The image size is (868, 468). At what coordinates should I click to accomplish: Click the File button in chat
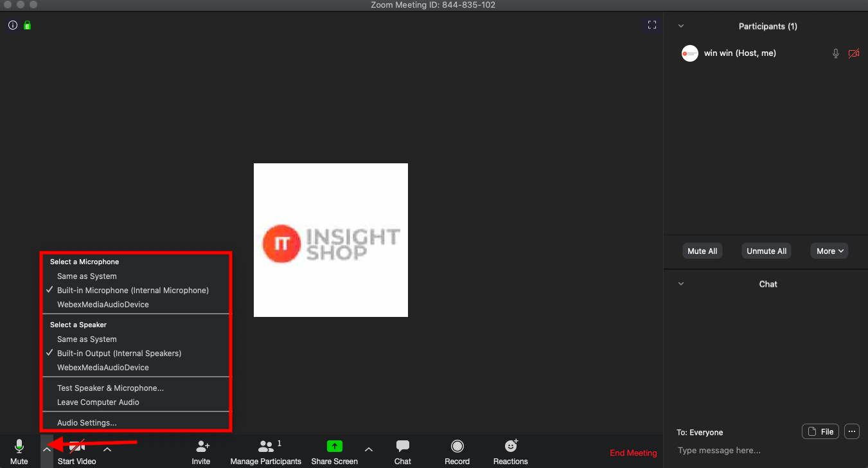tap(820, 431)
